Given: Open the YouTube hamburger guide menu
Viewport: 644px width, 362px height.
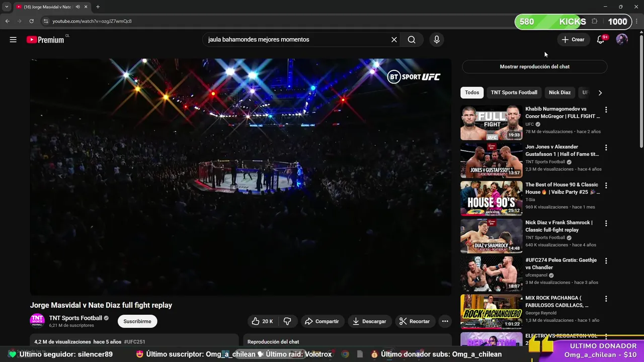Looking at the screenshot, I should tap(13, 40).
